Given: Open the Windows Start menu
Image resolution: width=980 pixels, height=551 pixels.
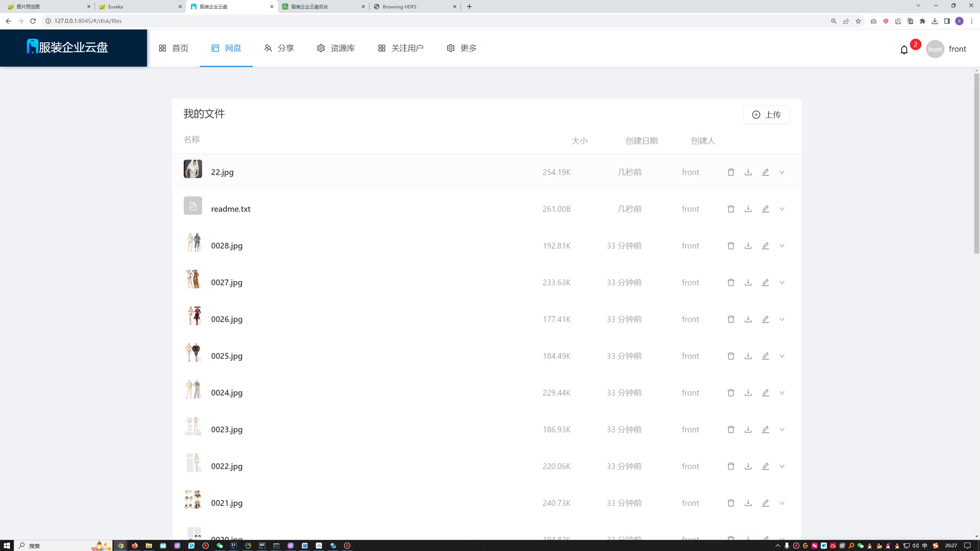Looking at the screenshot, I should 7,546.
